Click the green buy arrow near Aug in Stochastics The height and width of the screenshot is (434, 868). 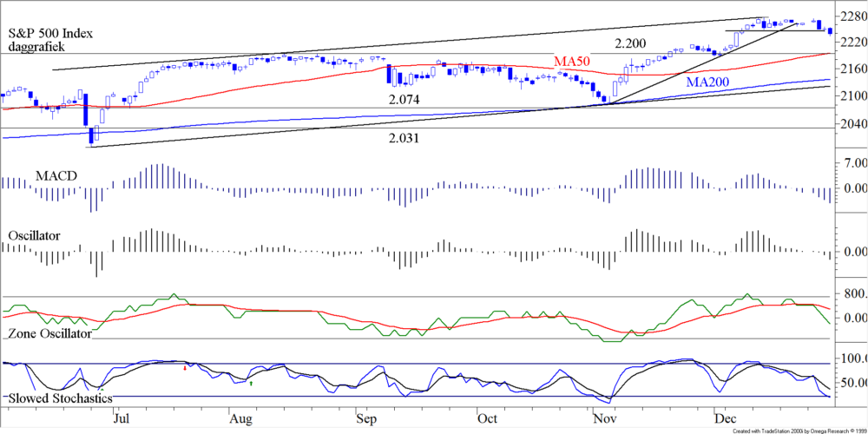251,383
